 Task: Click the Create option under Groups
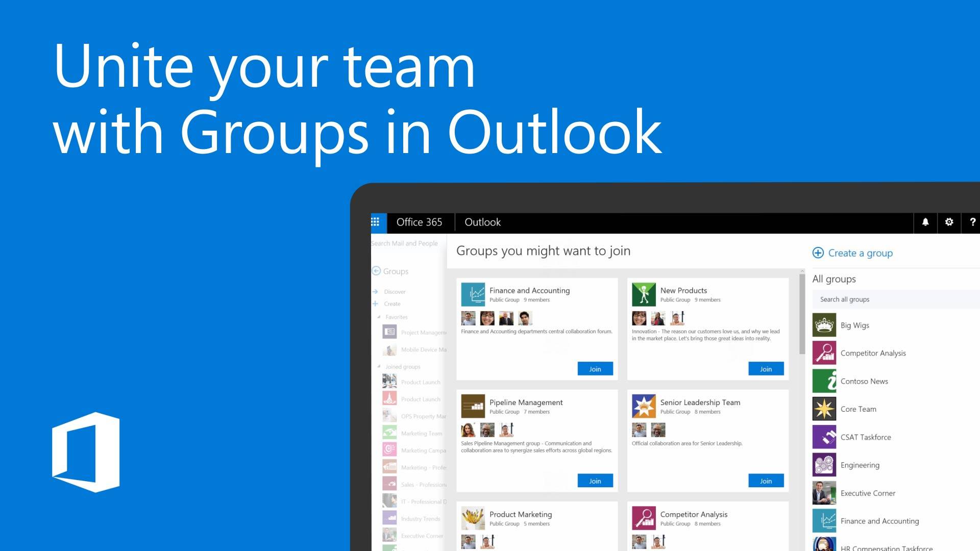391,304
